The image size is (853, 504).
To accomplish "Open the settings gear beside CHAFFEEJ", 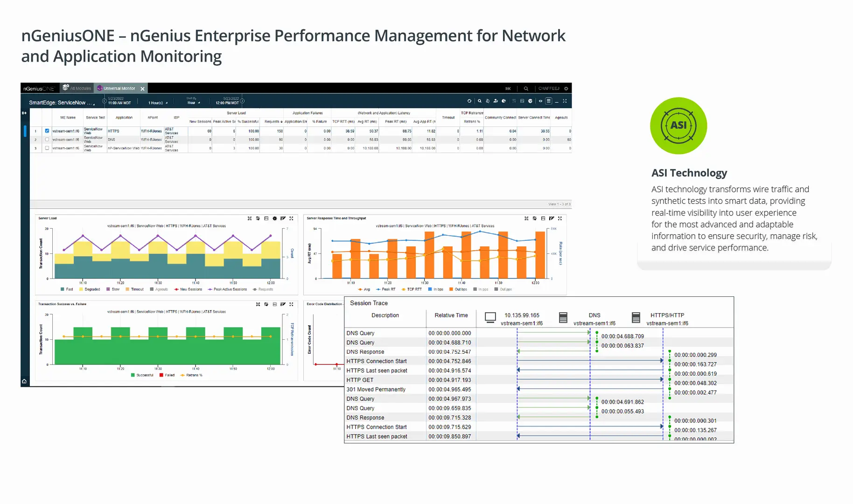I will [566, 88].
